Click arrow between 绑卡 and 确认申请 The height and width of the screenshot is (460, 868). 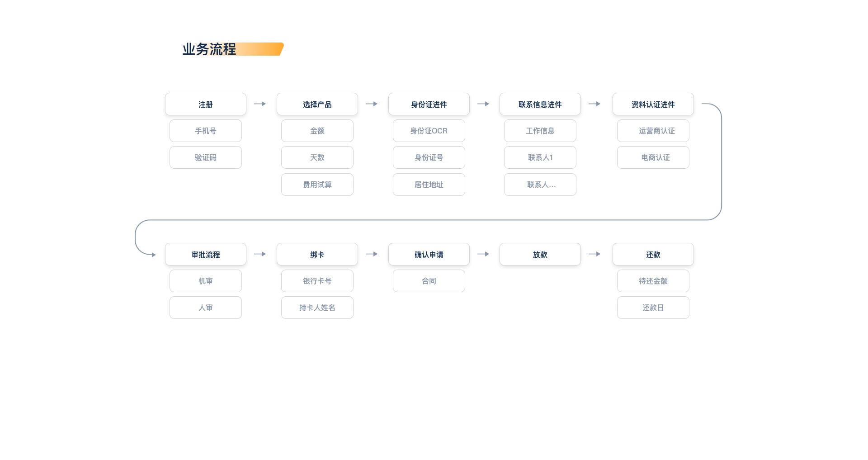pyautogui.click(x=372, y=254)
